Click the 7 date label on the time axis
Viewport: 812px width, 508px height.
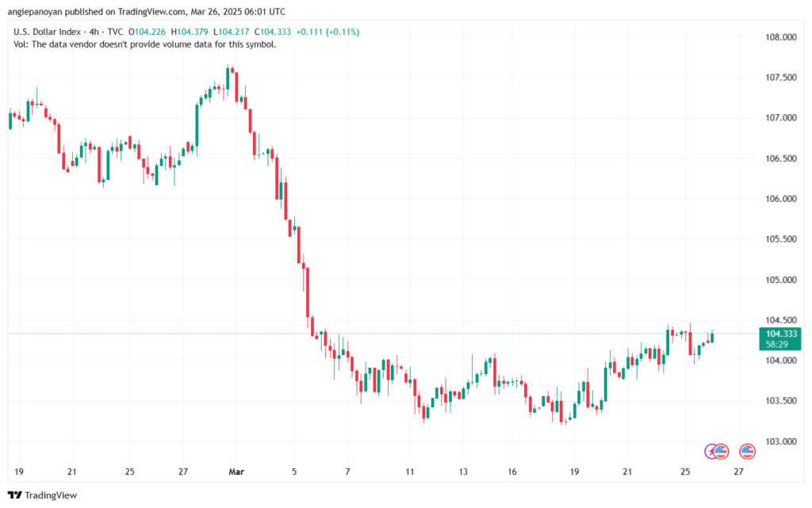[x=347, y=472]
